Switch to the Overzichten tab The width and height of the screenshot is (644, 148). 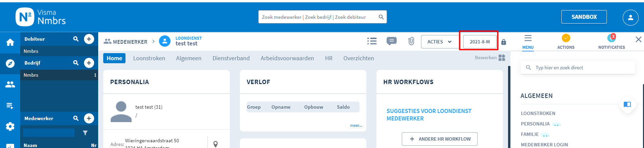tap(359, 58)
